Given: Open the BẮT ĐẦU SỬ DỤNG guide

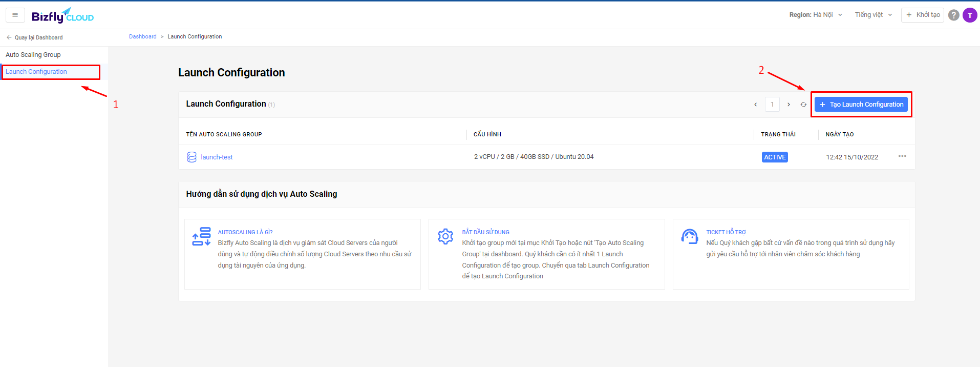Looking at the screenshot, I should (486, 232).
